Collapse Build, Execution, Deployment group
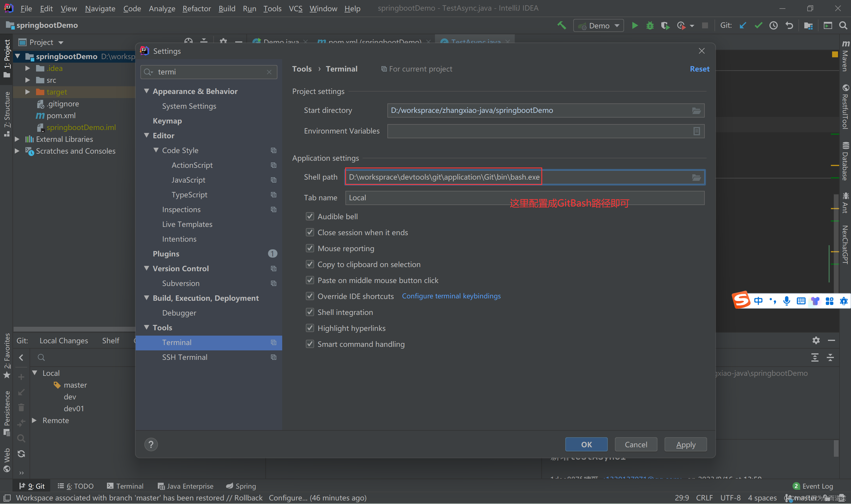 [x=147, y=298]
